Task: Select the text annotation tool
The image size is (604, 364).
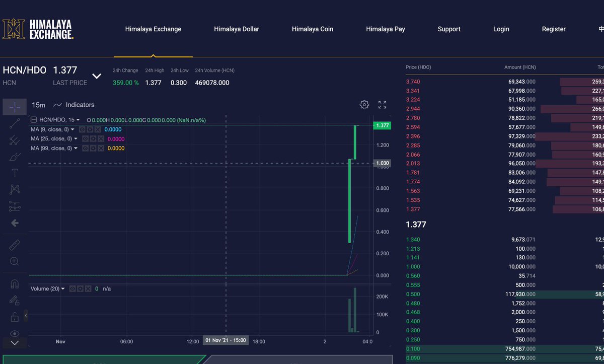Action: point(15,173)
